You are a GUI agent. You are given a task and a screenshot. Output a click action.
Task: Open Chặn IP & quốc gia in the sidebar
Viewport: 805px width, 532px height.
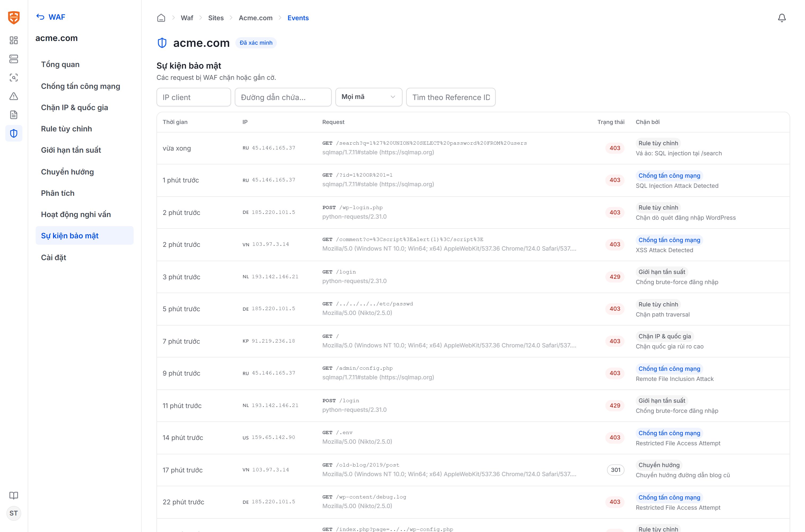pos(85,107)
